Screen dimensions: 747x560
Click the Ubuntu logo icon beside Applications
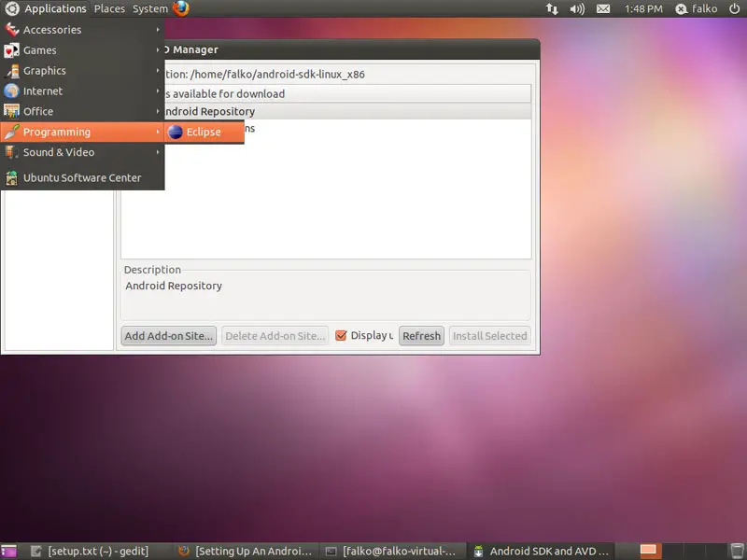pyautogui.click(x=12, y=8)
